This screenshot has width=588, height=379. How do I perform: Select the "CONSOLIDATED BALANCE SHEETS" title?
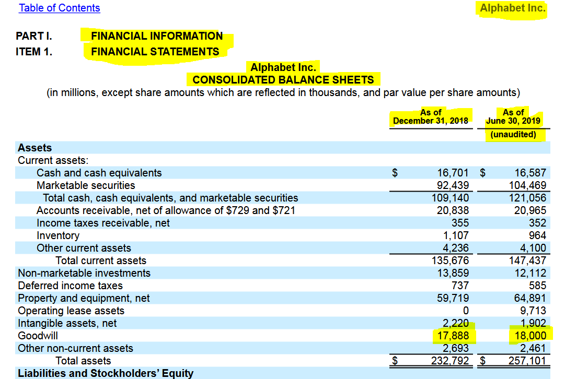[283, 80]
